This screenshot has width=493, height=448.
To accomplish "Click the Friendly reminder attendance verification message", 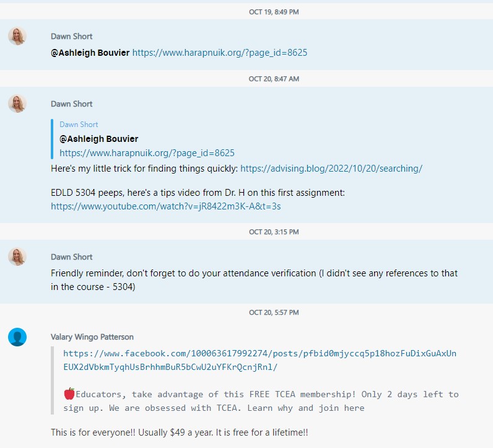I will (x=254, y=279).
